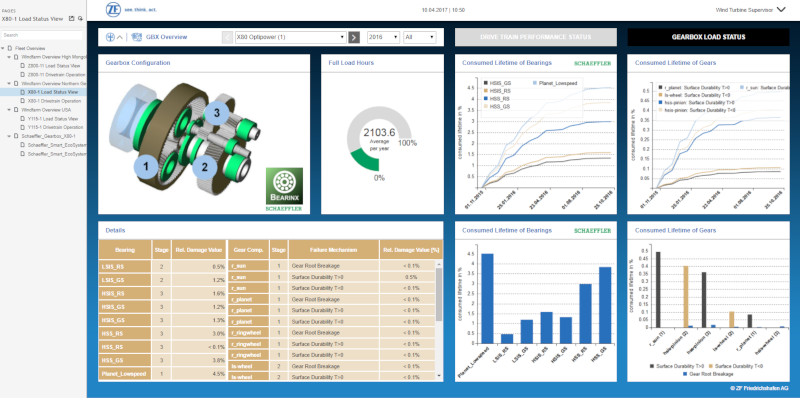Viewport: 800px width, 400px height.
Task: Click the save page icon in sidebar
Action: click(73, 18)
